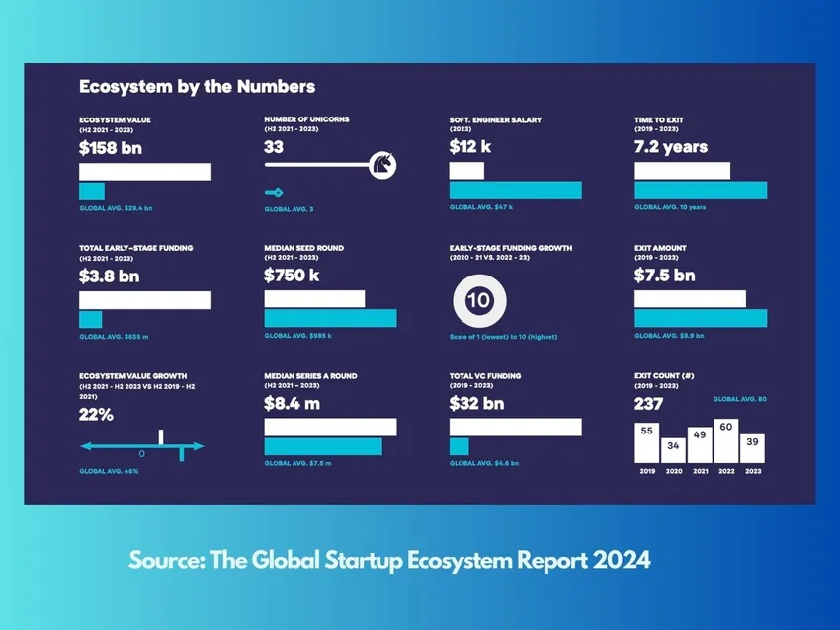840x630 pixels.
Task: Click the 2019 bar labeled 55
Action: coord(647,441)
